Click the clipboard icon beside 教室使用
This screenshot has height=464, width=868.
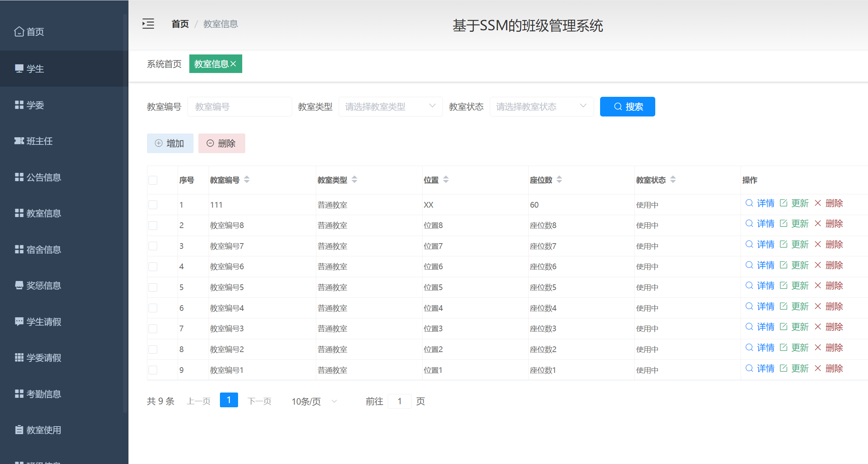(19, 430)
